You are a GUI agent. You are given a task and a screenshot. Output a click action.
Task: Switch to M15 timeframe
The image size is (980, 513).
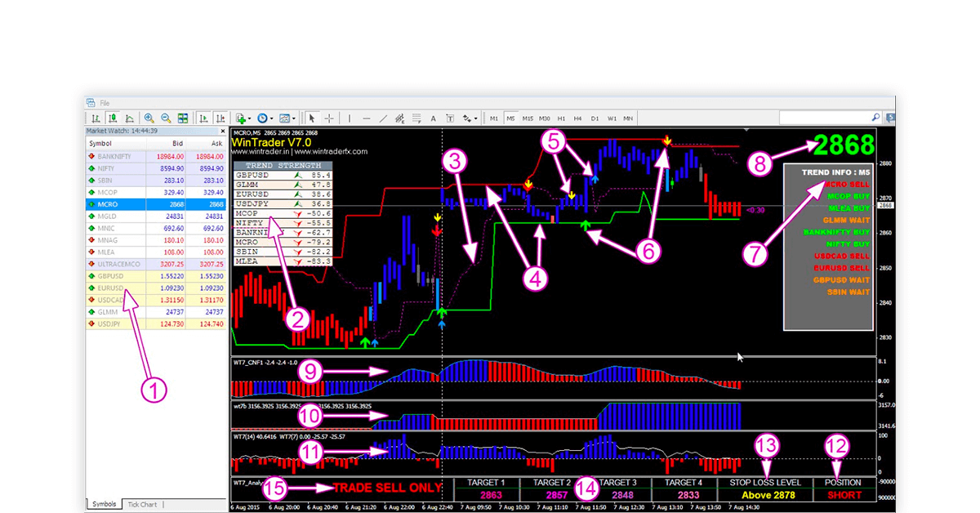coord(528,118)
